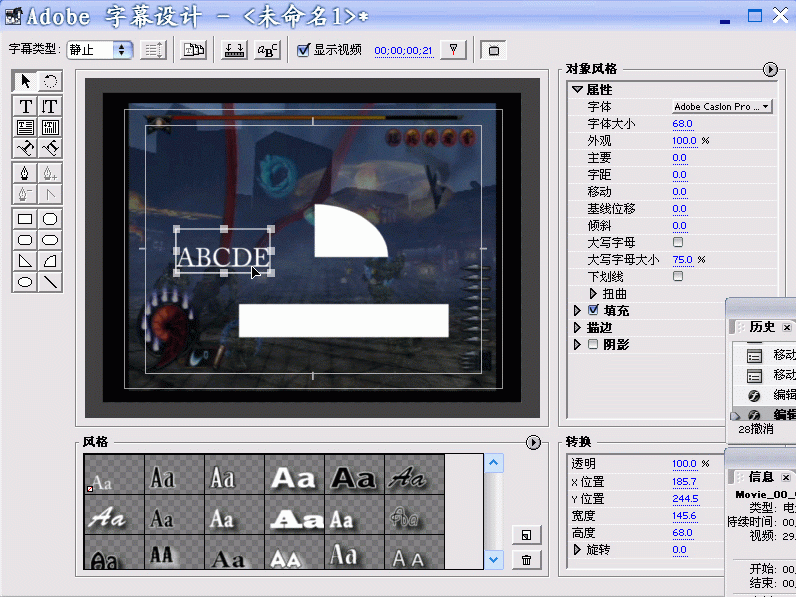
Task: Select the Wedge triangle tool
Action: click(x=25, y=261)
